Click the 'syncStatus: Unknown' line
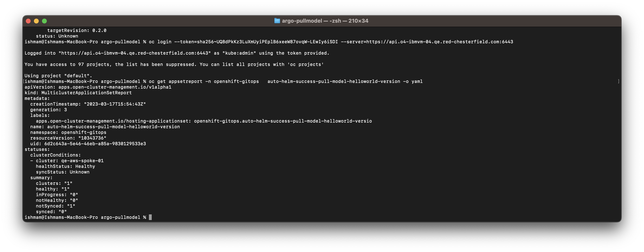This screenshot has width=644, height=252. pyautogui.click(x=63, y=172)
